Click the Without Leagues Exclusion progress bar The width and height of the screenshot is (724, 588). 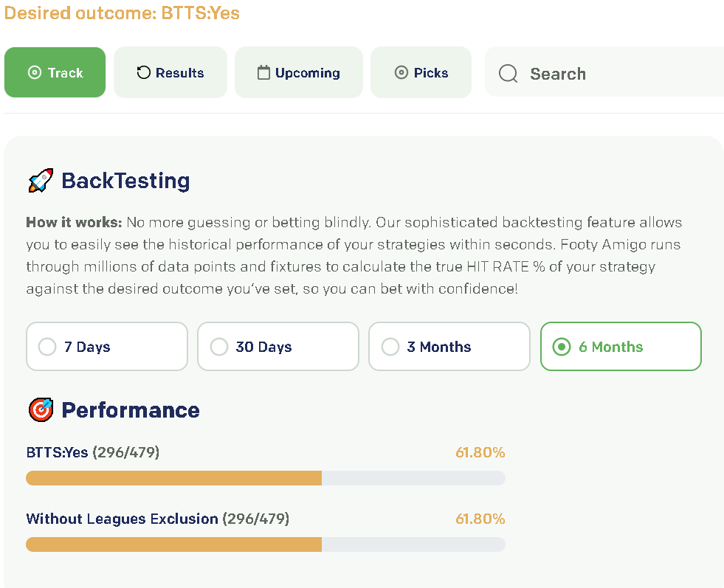pos(266,544)
